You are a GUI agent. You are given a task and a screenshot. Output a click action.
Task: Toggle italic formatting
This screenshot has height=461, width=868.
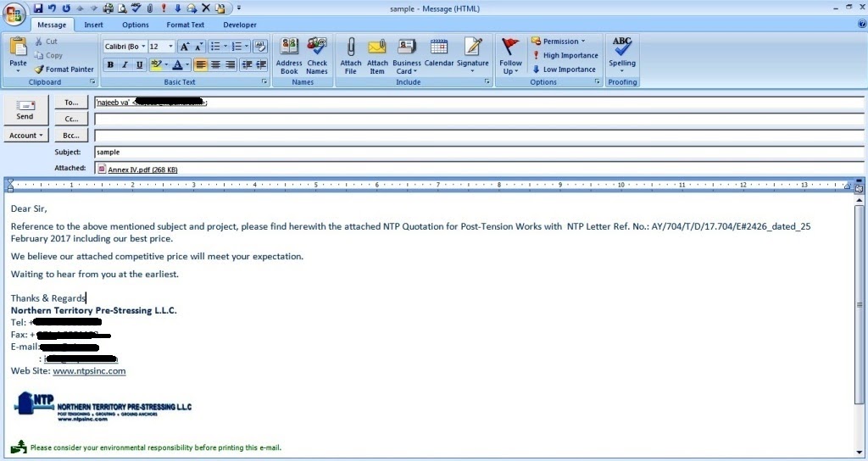(125, 64)
